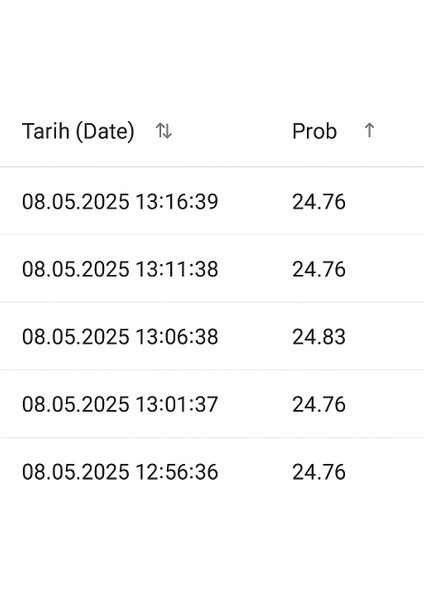Sort by the Tarih (Date) sort arrows icon
The height and width of the screenshot is (600, 424).
click(x=163, y=131)
